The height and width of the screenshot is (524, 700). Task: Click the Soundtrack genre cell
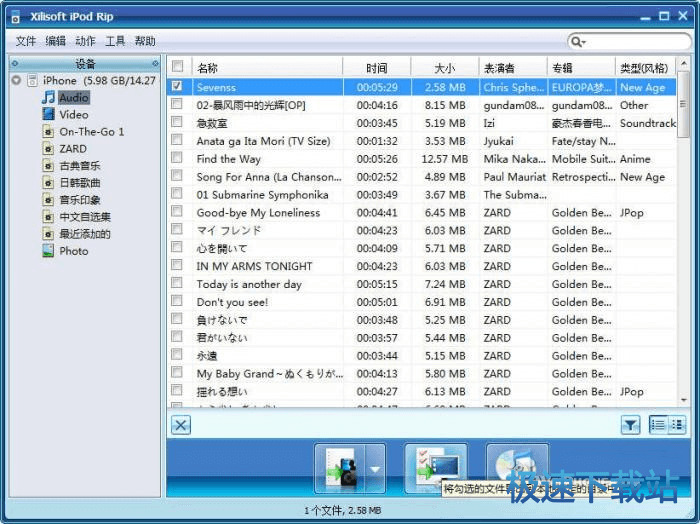(648, 123)
